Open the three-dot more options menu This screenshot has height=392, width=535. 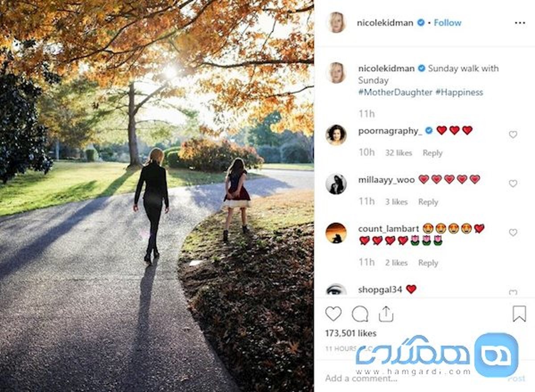pyautogui.click(x=520, y=23)
